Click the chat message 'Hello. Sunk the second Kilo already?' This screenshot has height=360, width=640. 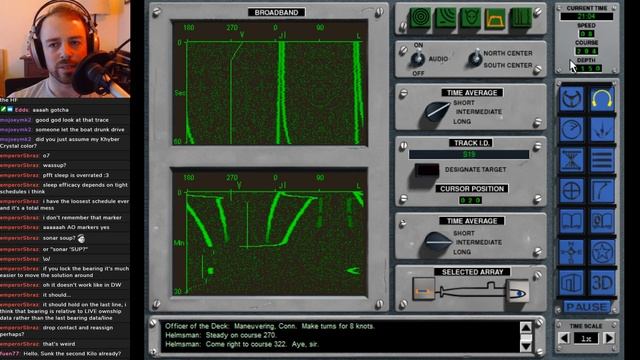coord(72,353)
